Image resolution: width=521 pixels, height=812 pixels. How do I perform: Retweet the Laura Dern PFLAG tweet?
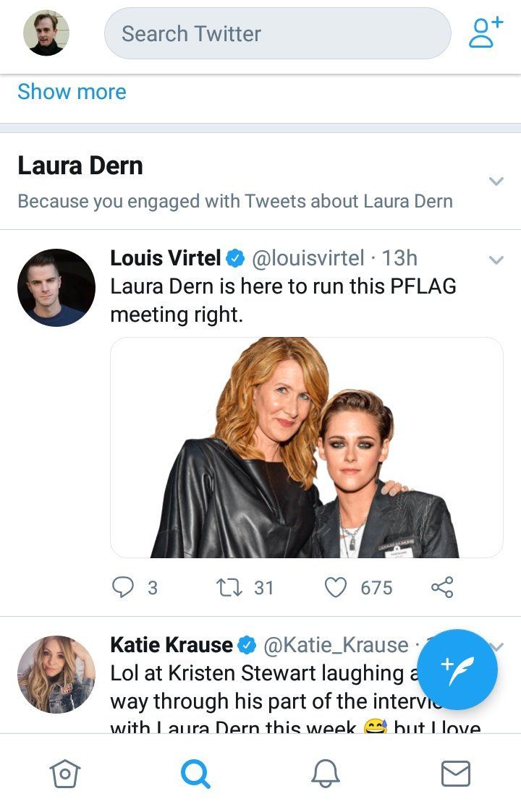(229, 587)
